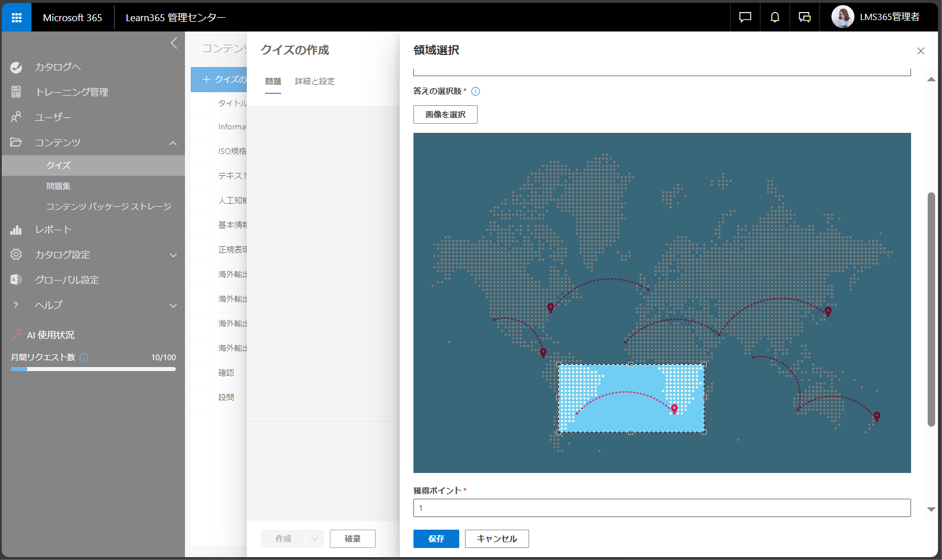
Task: Click the scroll-up arrow of the panel
Action: (x=931, y=80)
